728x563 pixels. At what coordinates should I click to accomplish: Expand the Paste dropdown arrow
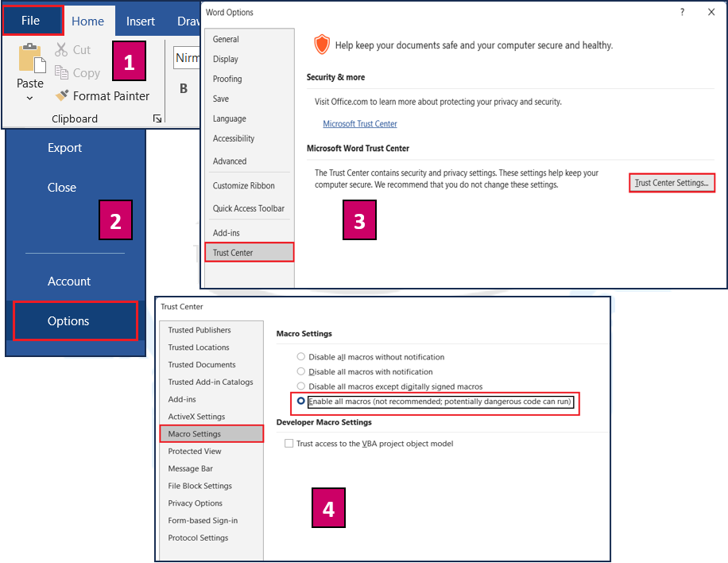tap(29, 98)
